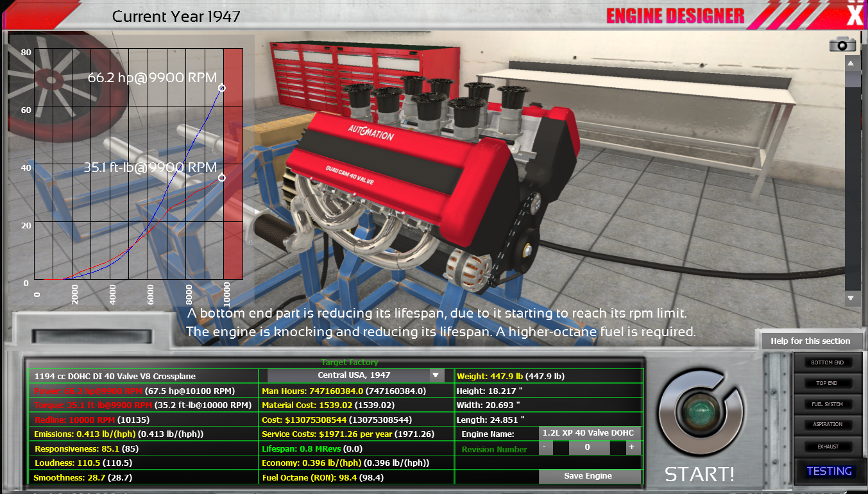Click the Service Costs stat
The height and width of the screenshot is (494, 868).
[x=356, y=434]
